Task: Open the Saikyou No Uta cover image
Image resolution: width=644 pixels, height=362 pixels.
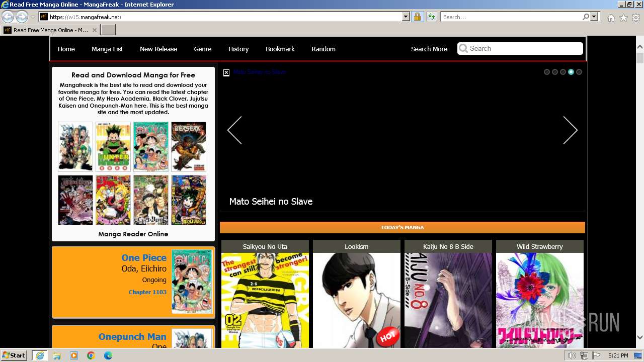Action: click(265, 300)
